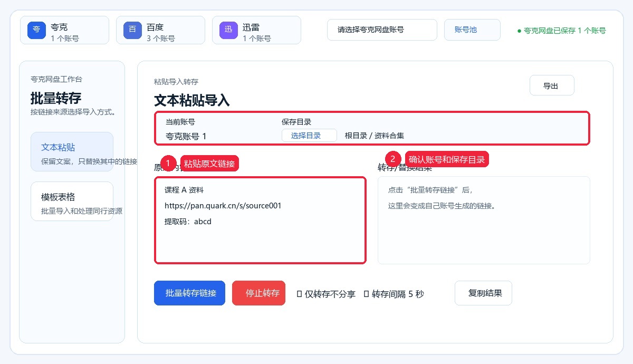The width and height of the screenshot is (633, 364).
Task: Click the 批量转存 sidebar heading
Action: pos(56,98)
